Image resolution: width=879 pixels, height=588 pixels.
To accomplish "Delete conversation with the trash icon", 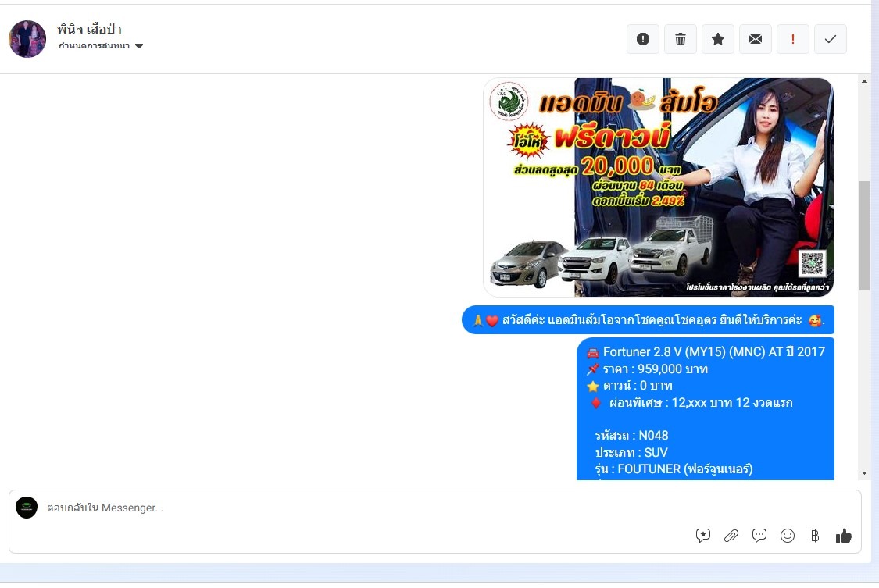I will click(x=680, y=39).
